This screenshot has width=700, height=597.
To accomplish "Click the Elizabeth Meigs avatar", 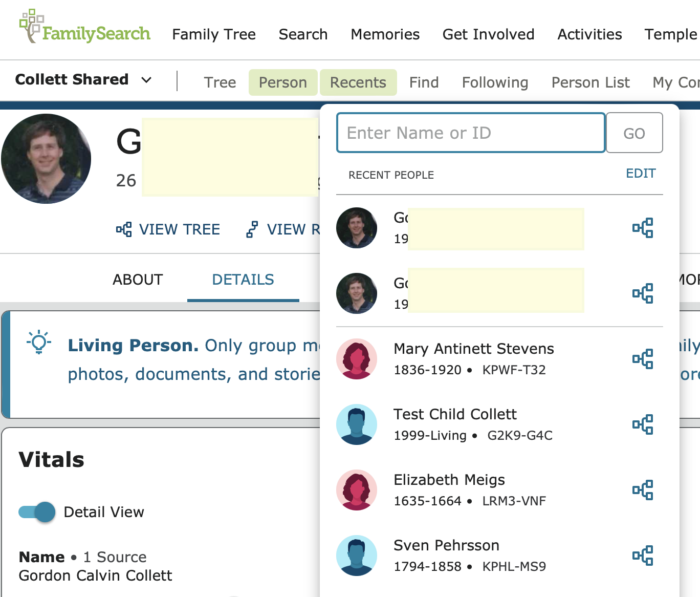I will (x=357, y=490).
